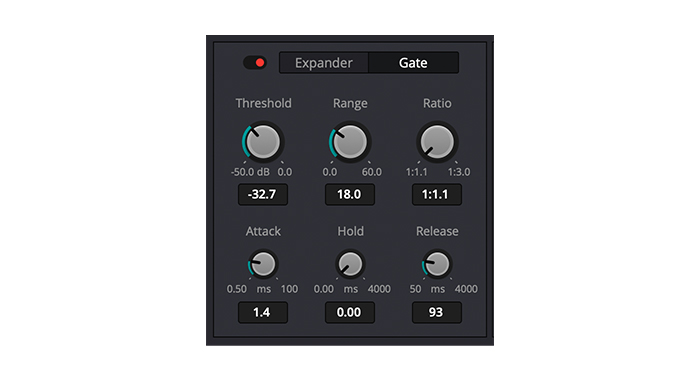Viewport: 700px width, 380px height.
Task: Select the Gate mode tab
Action: 413,63
